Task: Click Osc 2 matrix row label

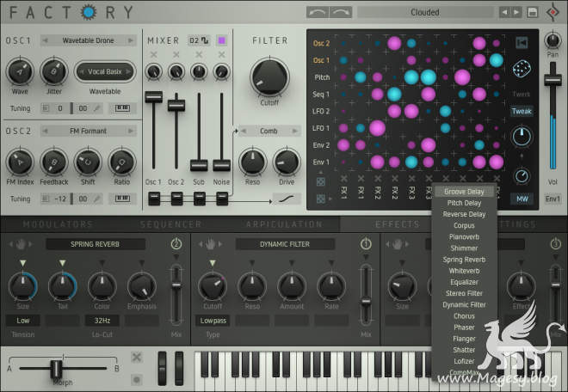Action: click(321, 44)
